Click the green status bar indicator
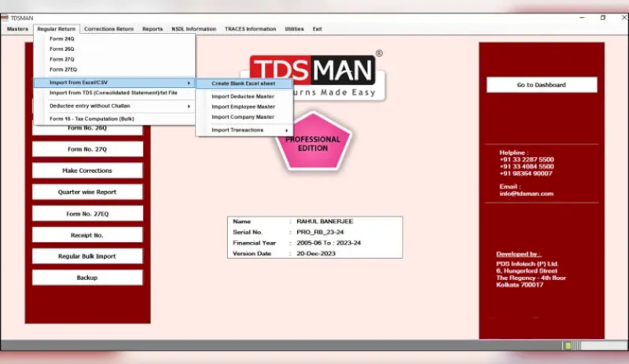Image resolution: width=629 pixels, height=364 pixels. [568, 346]
